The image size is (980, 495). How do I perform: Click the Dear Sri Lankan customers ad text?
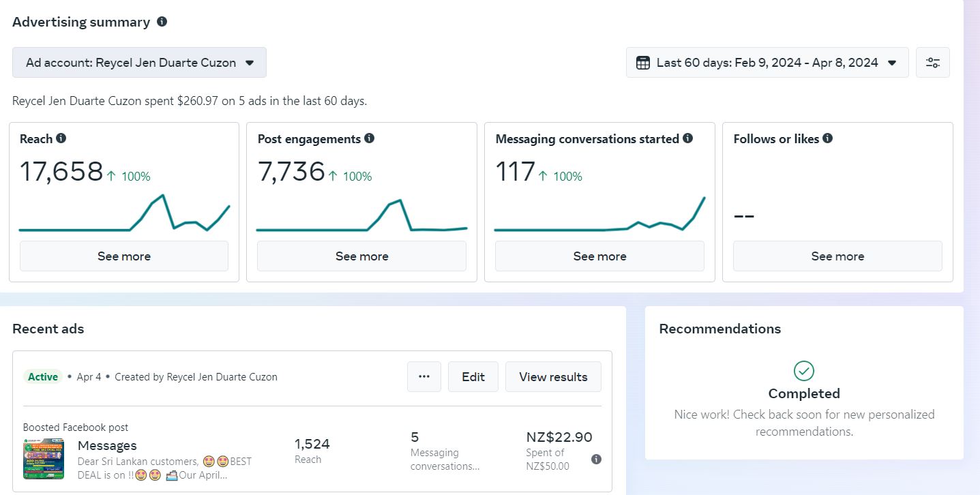(164, 468)
